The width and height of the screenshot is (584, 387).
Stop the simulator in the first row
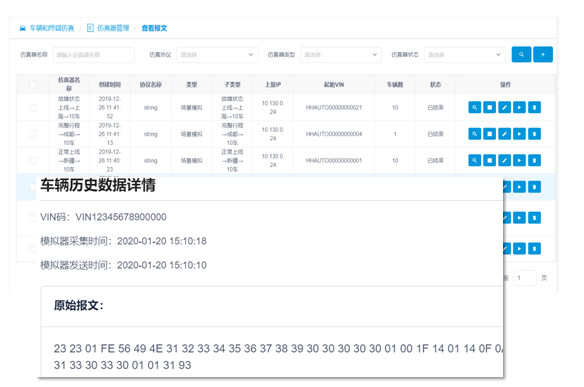tap(489, 107)
